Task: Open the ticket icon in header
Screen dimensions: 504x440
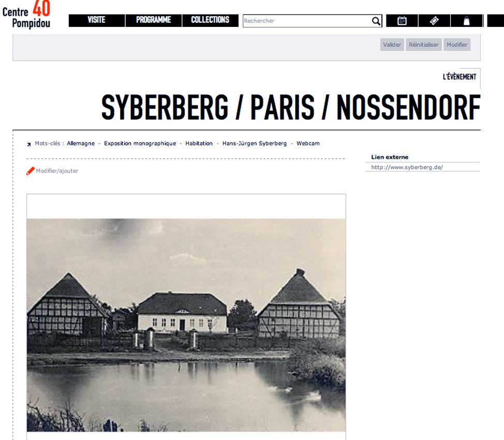Action: (x=434, y=21)
